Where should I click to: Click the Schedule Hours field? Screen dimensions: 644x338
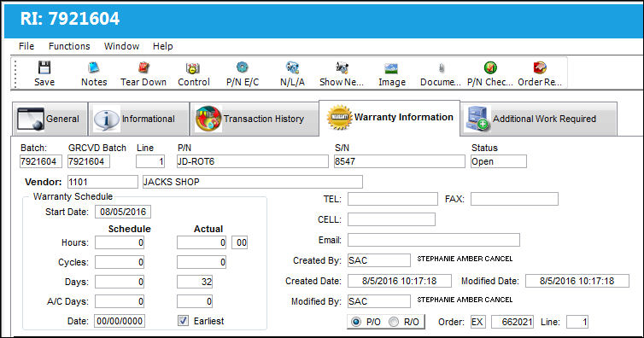[x=120, y=242]
